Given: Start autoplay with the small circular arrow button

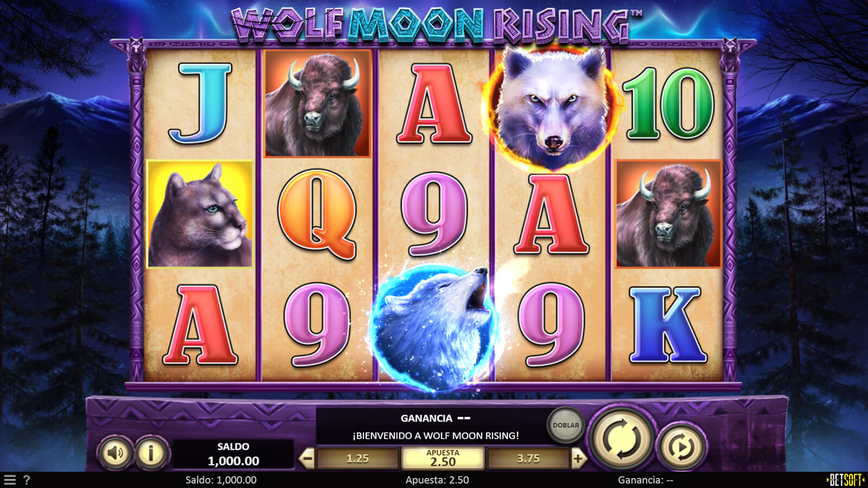Looking at the screenshot, I should pos(681,447).
